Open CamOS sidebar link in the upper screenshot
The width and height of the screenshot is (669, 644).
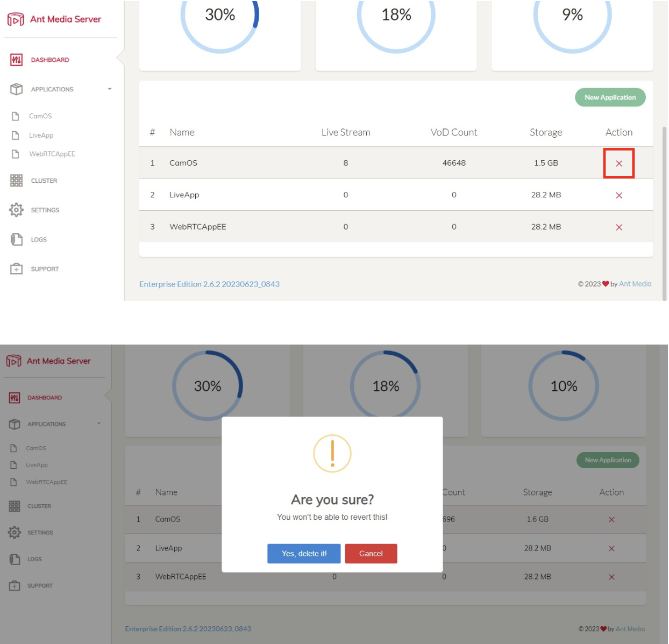tap(40, 116)
